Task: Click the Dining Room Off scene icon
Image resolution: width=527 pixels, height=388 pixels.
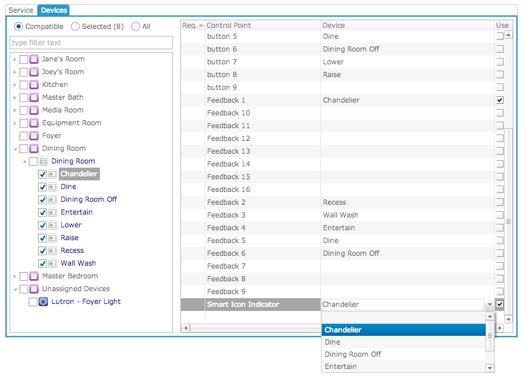Action: tap(52, 200)
